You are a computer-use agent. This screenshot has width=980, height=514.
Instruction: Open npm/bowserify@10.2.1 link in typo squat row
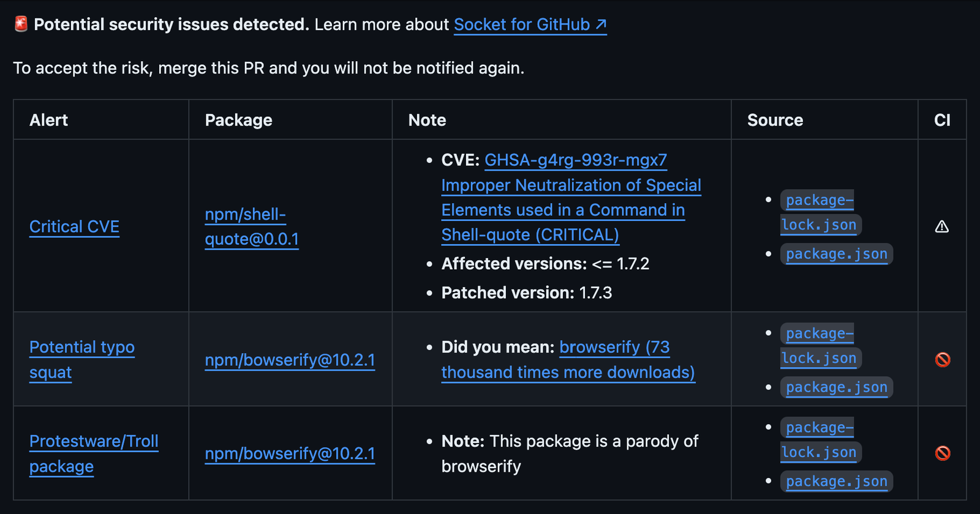point(290,360)
